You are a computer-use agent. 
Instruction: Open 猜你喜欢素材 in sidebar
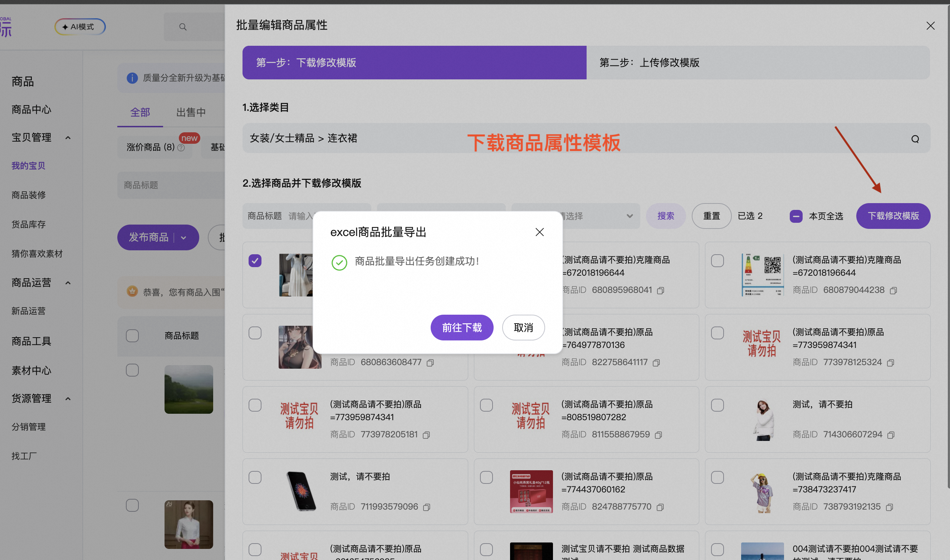37,254
